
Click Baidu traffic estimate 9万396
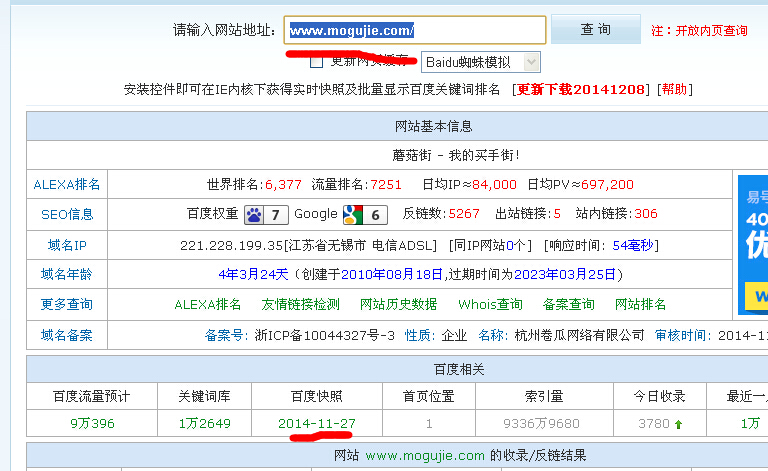(x=92, y=424)
